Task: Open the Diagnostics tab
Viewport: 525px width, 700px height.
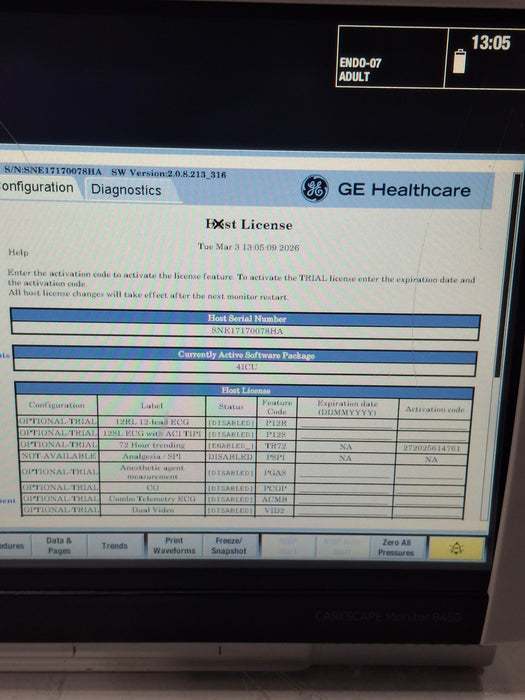Action: coord(126,190)
